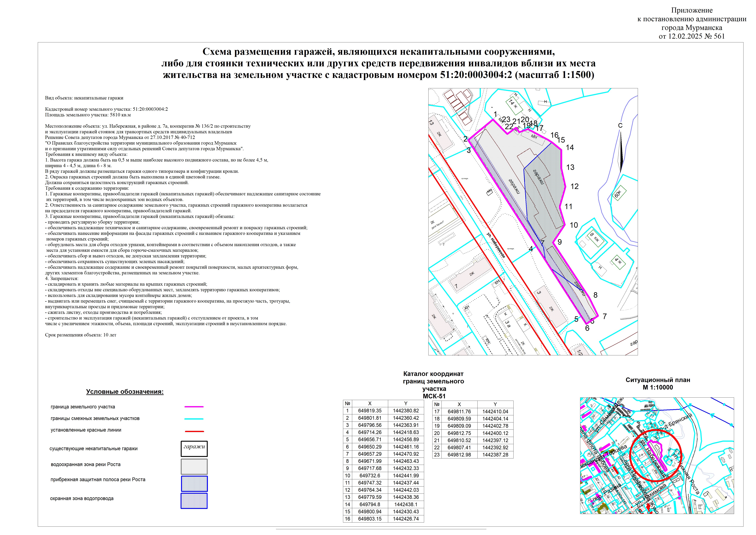Image resolution: width=756 pixels, height=535 pixels.
Task: Click the 'гаражи' legend sample box
Action: click(194, 448)
